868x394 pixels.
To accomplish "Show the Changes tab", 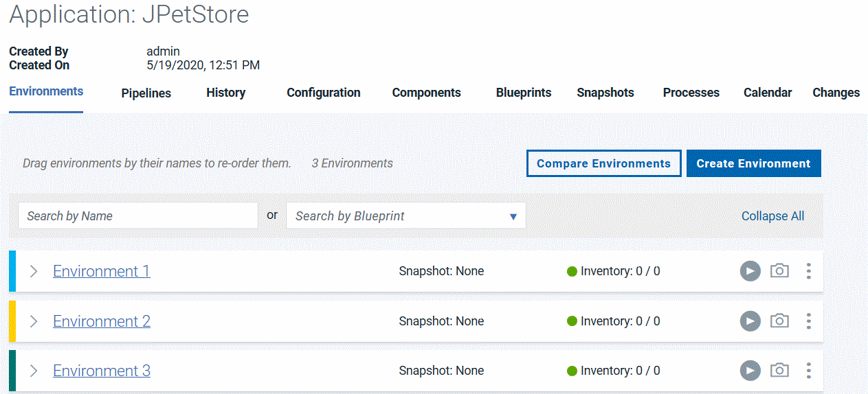I will 836,93.
